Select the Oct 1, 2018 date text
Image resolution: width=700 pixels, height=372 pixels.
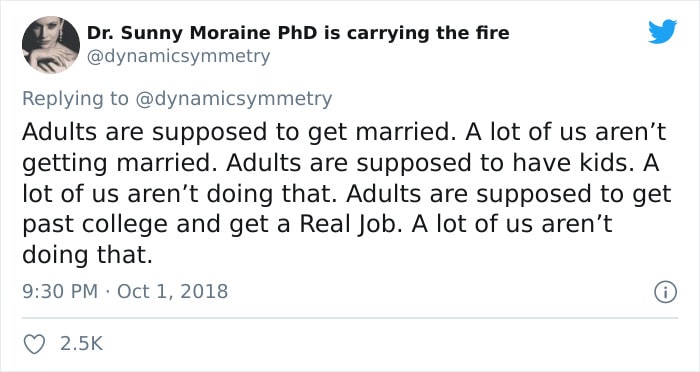point(172,292)
